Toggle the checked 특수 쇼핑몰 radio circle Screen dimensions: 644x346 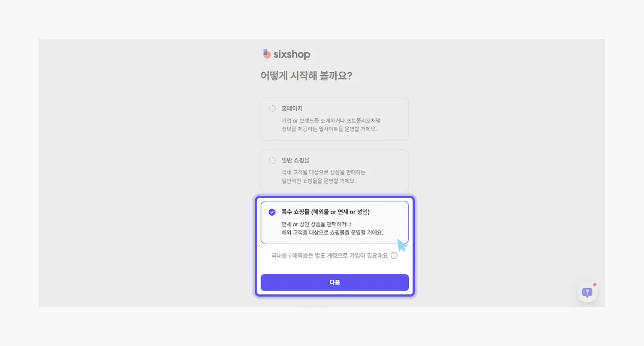(272, 212)
